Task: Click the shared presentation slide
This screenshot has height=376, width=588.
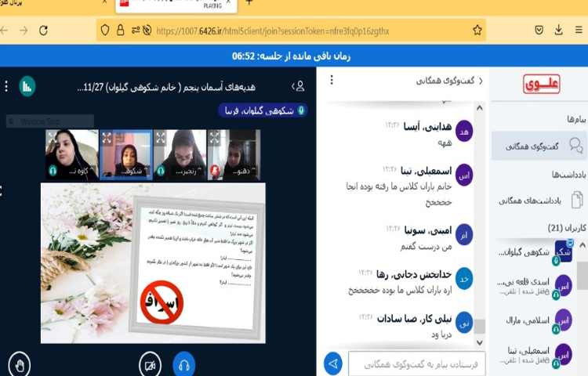Action: (153, 263)
